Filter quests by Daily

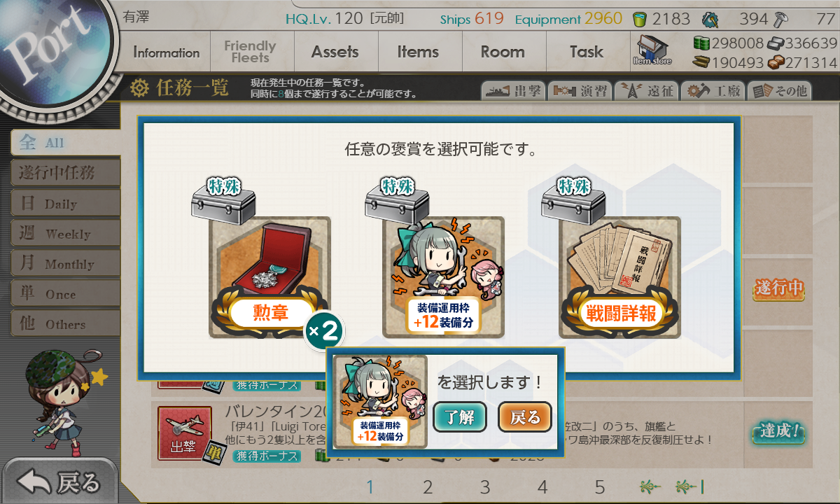[x=65, y=204]
